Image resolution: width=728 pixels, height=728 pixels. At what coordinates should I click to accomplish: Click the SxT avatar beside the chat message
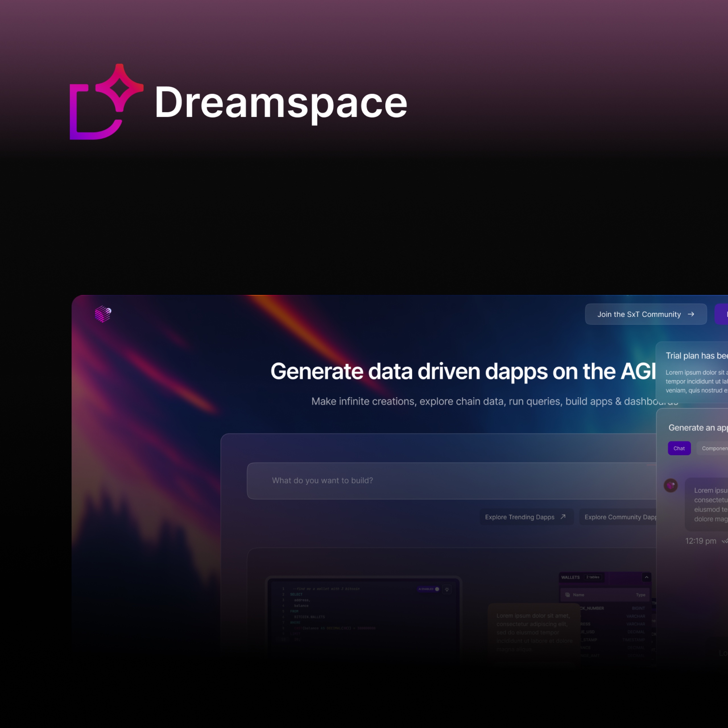click(x=671, y=485)
